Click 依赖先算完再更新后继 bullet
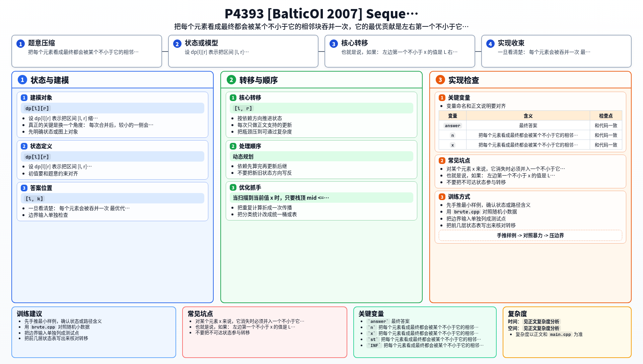The image size is (643, 364). [x=262, y=166]
